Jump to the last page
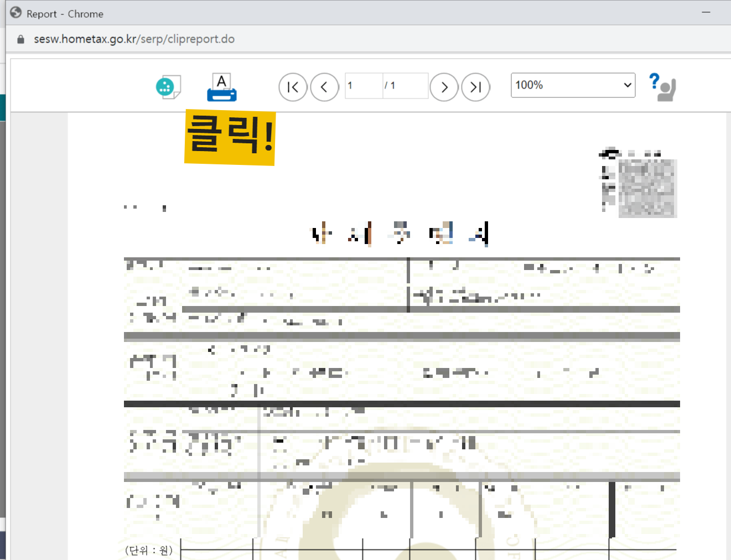This screenshot has height=560, width=731. coord(475,87)
